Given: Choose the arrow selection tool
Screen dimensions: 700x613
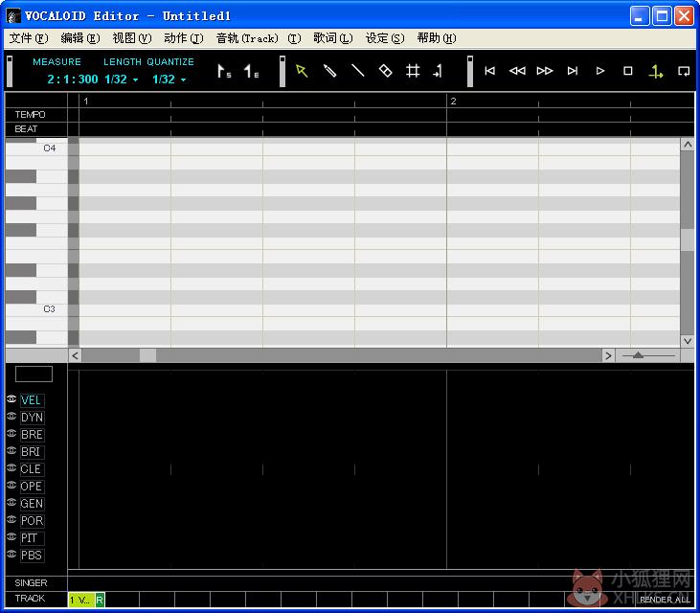Looking at the screenshot, I should 302,71.
